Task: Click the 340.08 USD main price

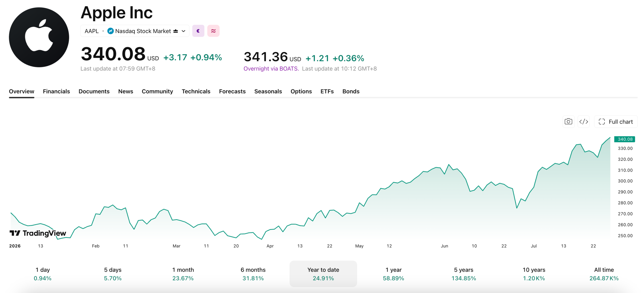Action: tap(120, 54)
